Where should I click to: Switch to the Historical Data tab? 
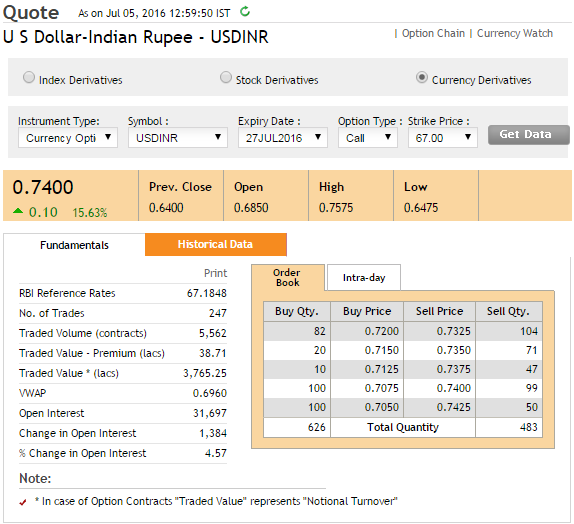[216, 244]
